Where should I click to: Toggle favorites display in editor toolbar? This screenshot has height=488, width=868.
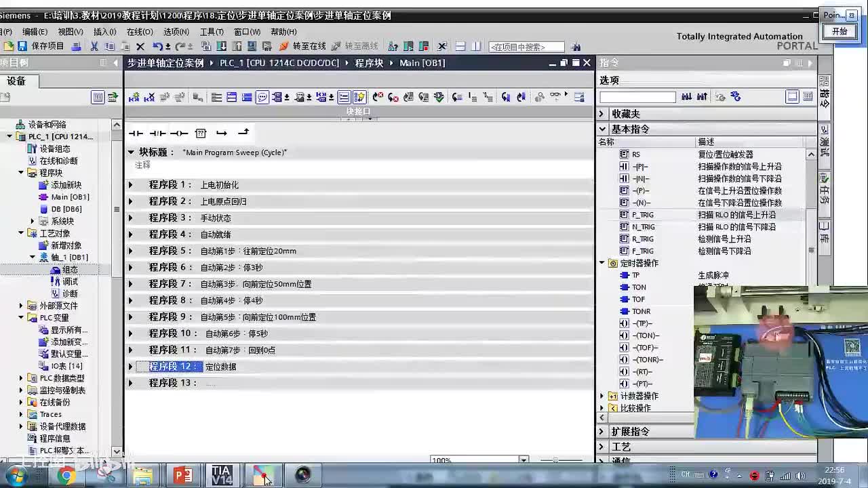pyautogui.click(x=359, y=97)
